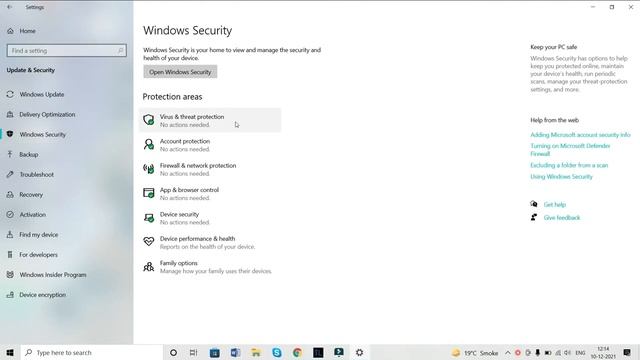Open Microsoft Word from the taskbar
640x360 pixels.
click(235, 352)
